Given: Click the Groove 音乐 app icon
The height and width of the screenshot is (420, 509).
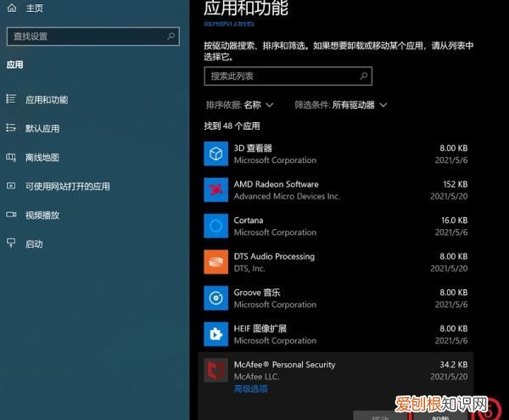Looking at the screenshot, I should coord(215,298).
